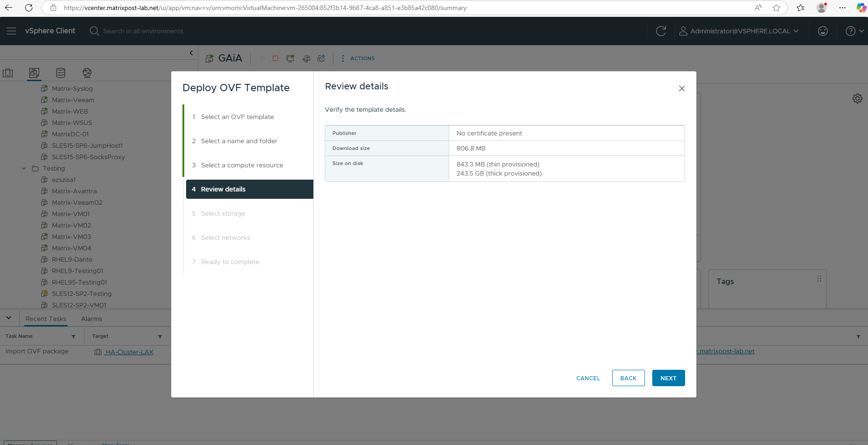The height and width of the screenshot is (445, 868).
Task: Open the feedback smiley icon
Action: click(x=823, y=31)
